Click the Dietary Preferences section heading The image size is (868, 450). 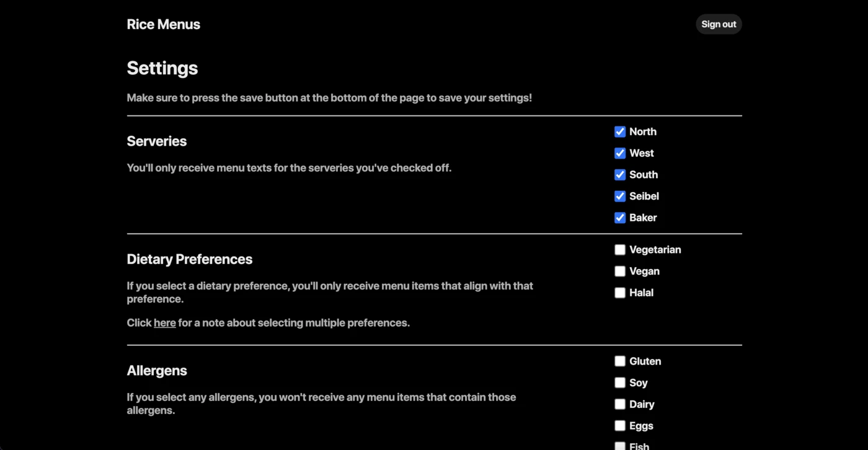coord(190,259)
